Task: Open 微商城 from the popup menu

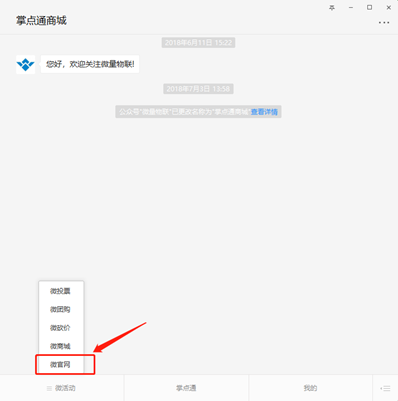Action: (60, 346)
